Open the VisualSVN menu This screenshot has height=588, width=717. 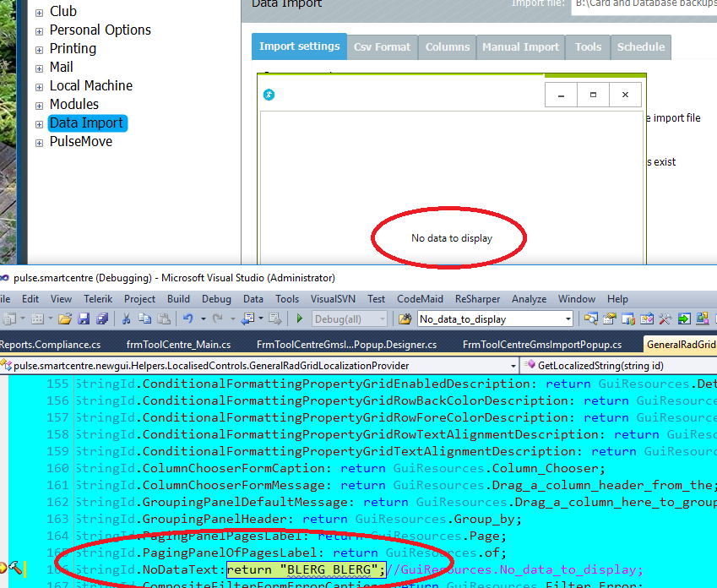[333, 299]
